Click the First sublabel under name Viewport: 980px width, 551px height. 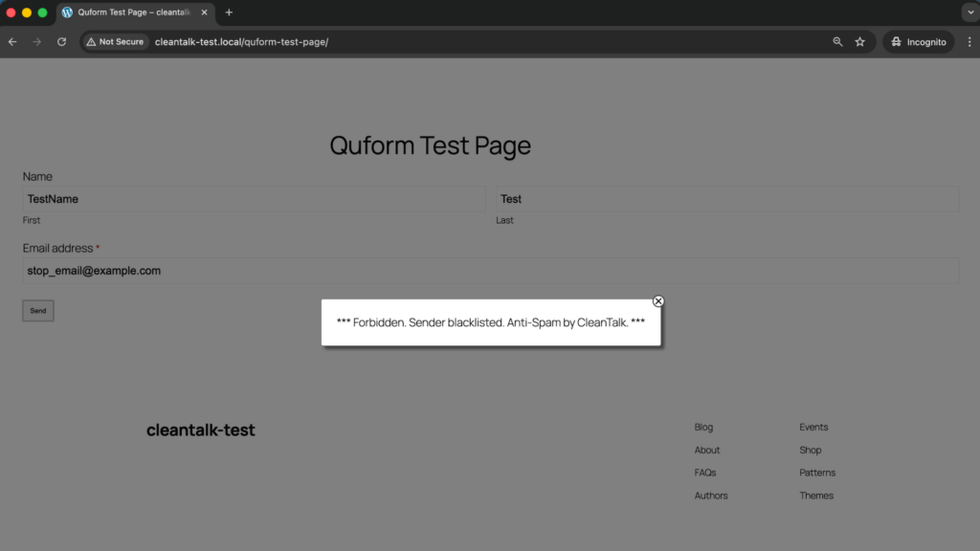tap(32, 221)
